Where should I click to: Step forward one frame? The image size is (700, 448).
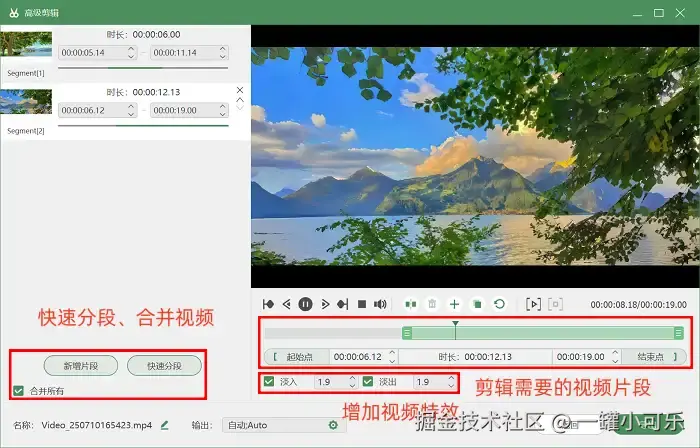tap(325, 304)
